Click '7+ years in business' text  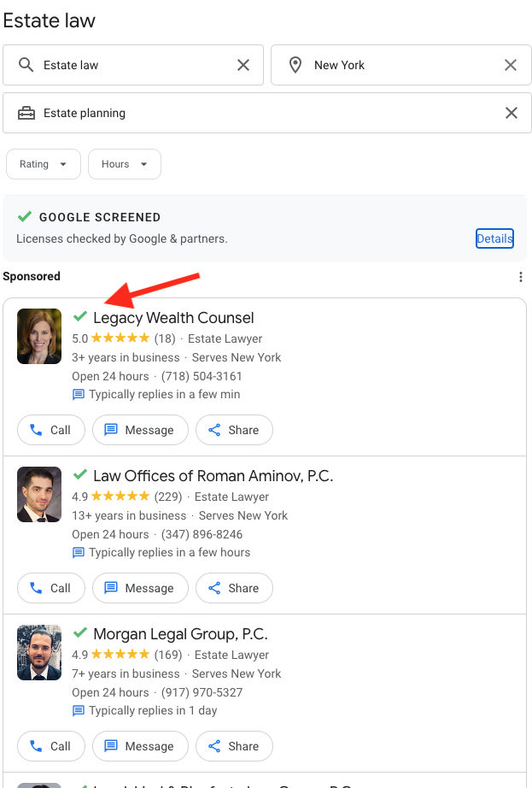point(126,674)
